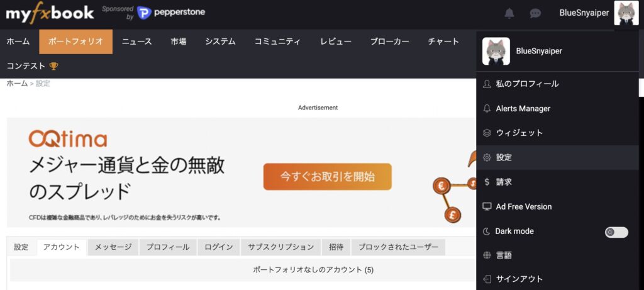Click the person icon beside 私のプロフィール
This screenshot has height=290, width=644.
[x=487, y=84]
